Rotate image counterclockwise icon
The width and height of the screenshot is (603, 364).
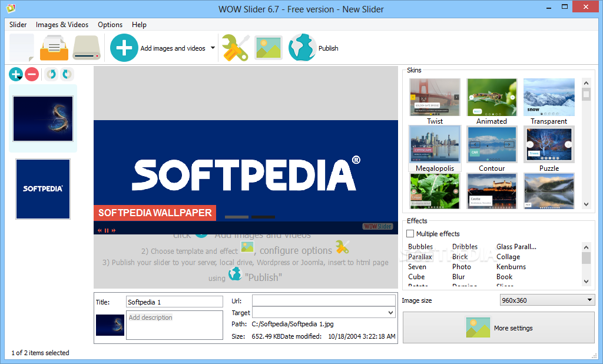coord(51,74)
